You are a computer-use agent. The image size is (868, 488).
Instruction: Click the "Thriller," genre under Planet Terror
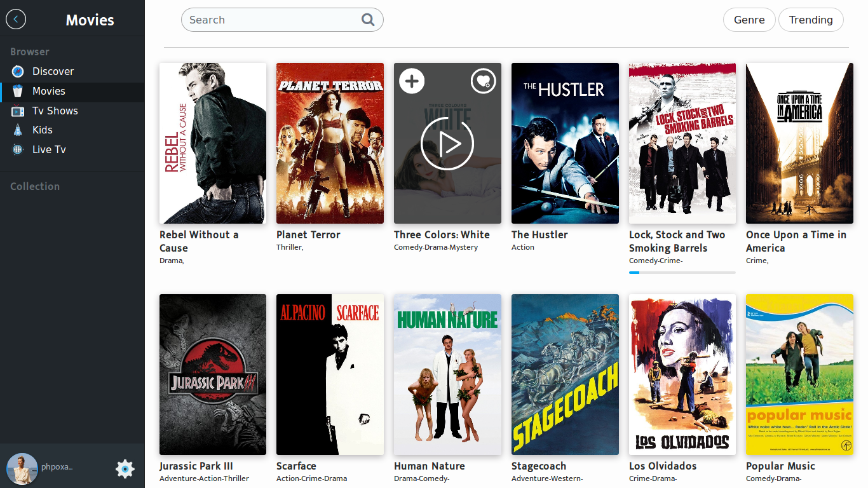290,247
